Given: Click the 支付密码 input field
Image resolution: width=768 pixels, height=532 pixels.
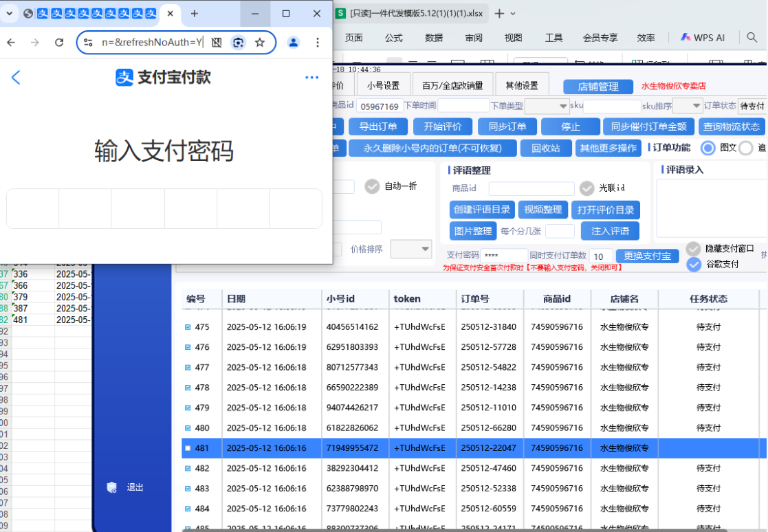Looking at the screenshot, I should (505, 255).
